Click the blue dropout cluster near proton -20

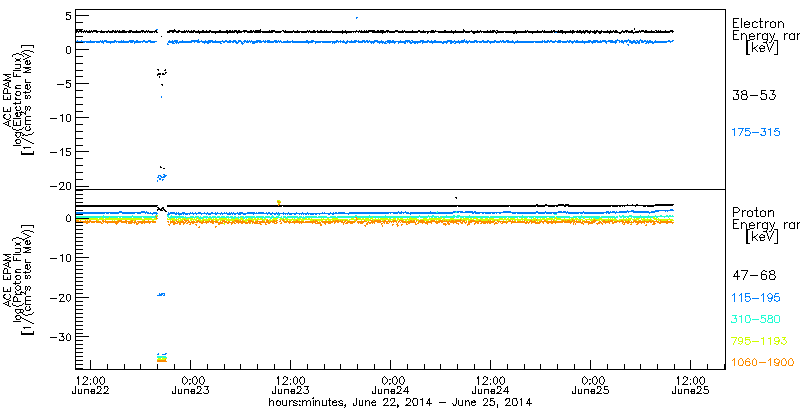(161, 294)
